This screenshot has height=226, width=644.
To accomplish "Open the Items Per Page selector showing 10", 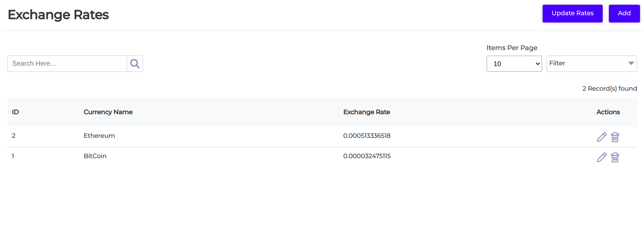I will [514, 63].
